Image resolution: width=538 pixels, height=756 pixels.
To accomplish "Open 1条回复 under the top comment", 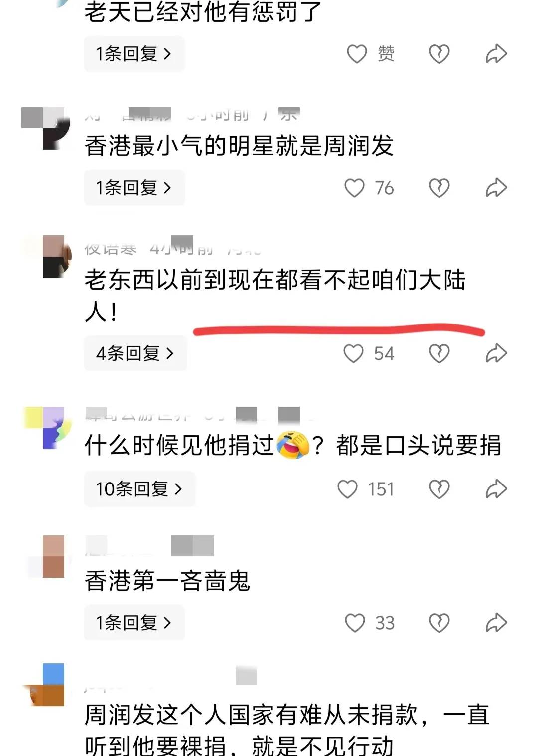I will 134,54.
